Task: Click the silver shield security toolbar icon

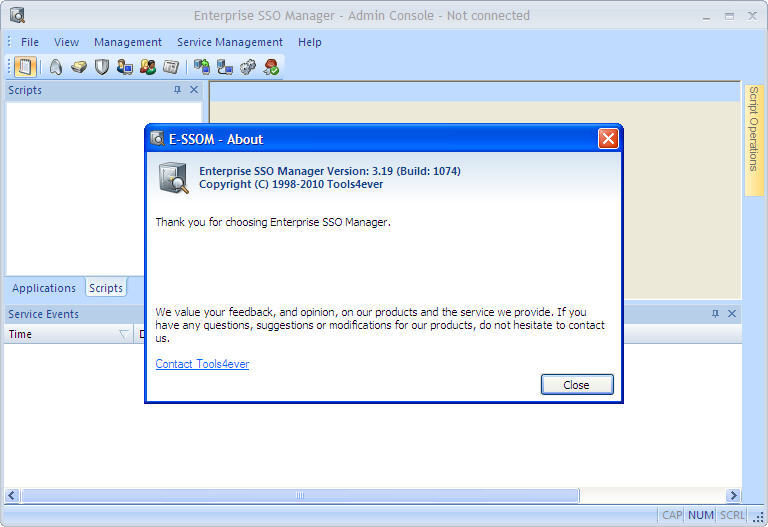Action: 102,67
